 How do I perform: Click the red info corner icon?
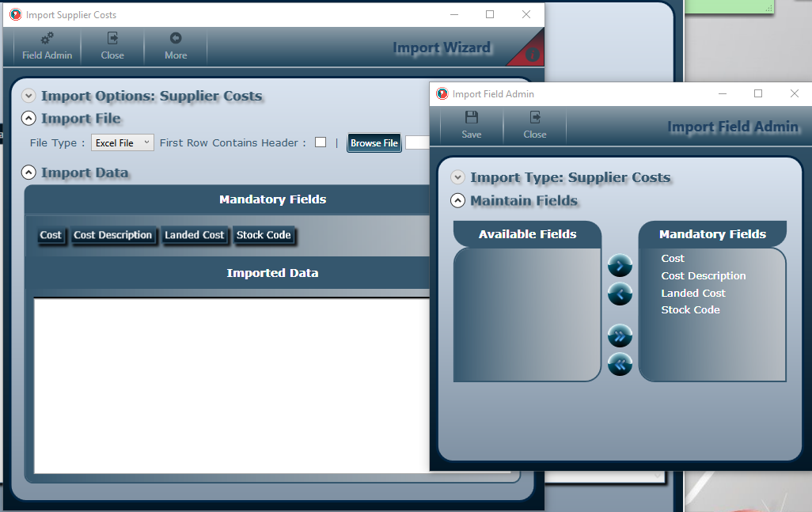[x=531, y=55]
